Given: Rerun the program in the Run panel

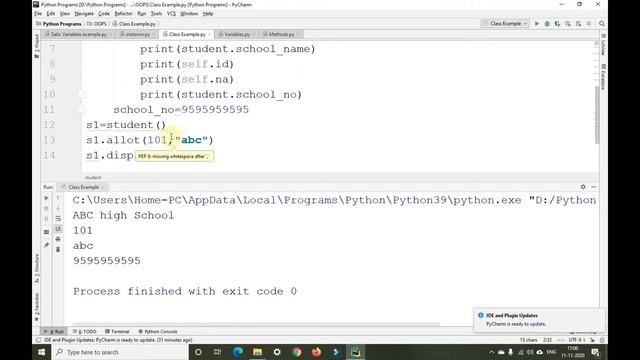Looking at the screenshot, I should coord(47,198).
